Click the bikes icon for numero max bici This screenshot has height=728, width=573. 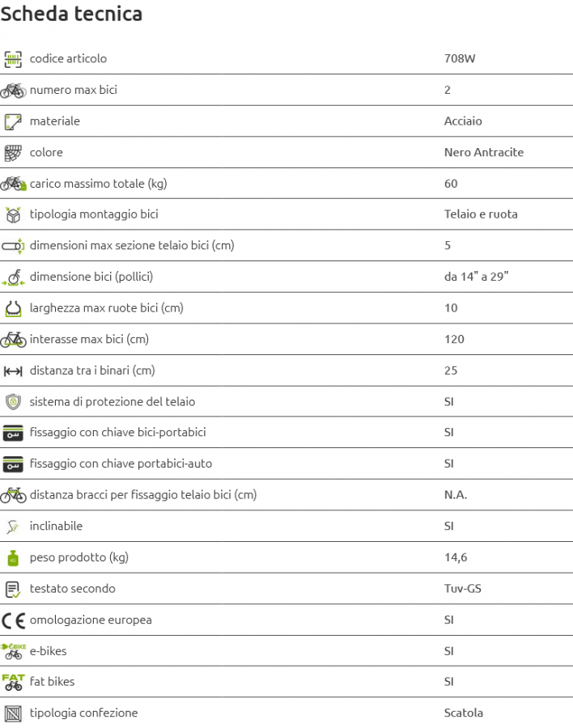tap(13, 91)
